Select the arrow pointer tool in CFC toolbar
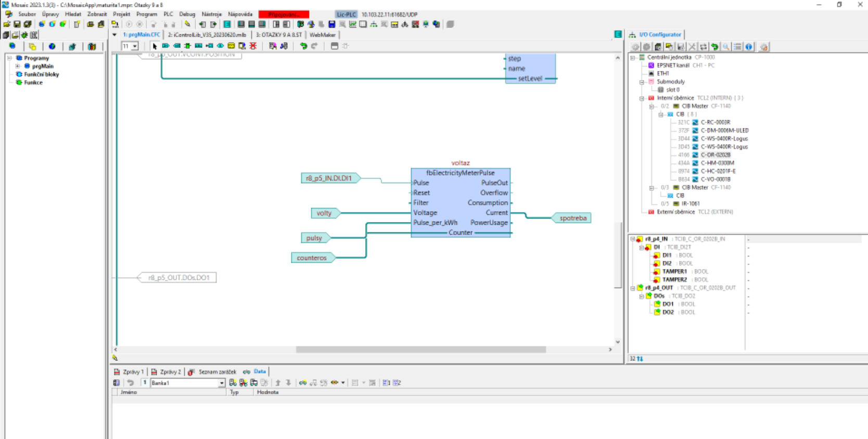This screenshot has width=868, height=439. pos(155,46)
